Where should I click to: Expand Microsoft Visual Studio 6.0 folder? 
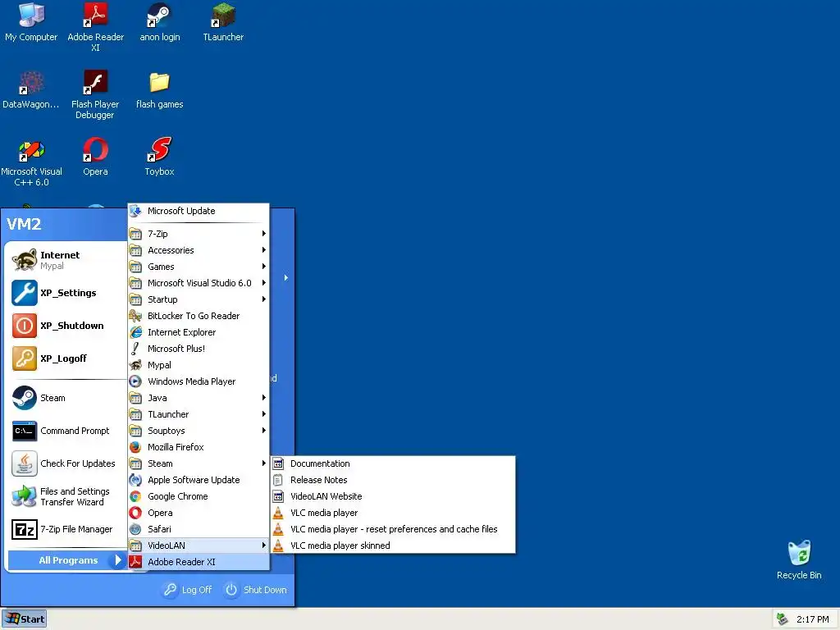[x=199, y=283]
